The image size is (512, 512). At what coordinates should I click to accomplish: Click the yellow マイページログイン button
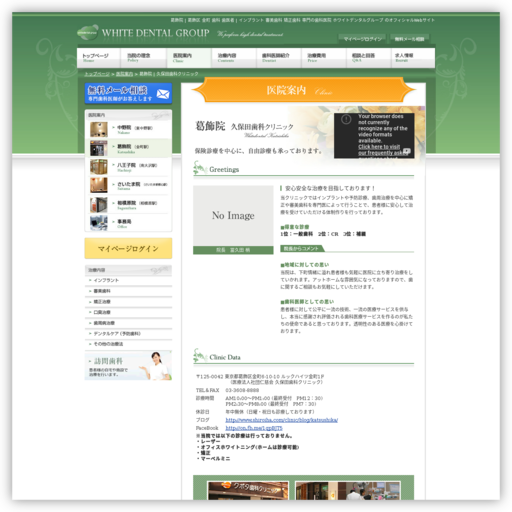(128, 248)
